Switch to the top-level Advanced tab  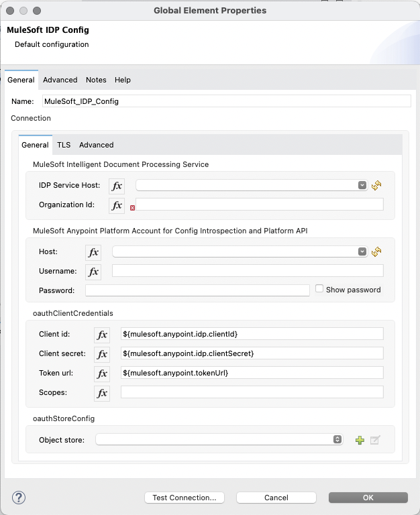pos(60,80)
